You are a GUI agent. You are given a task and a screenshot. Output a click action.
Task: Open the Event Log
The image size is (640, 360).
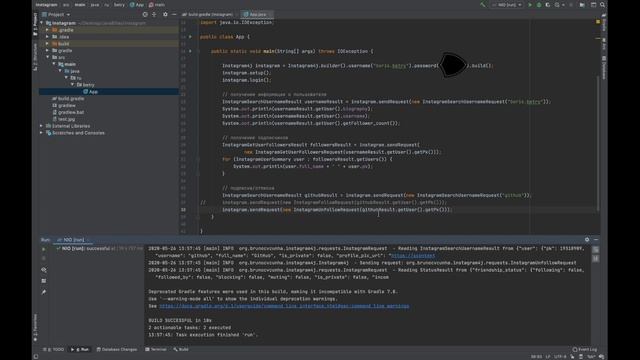point(584,349)
